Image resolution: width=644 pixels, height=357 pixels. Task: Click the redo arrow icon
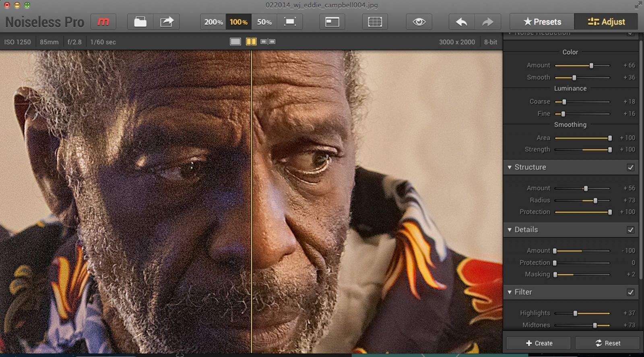(487, 22)
